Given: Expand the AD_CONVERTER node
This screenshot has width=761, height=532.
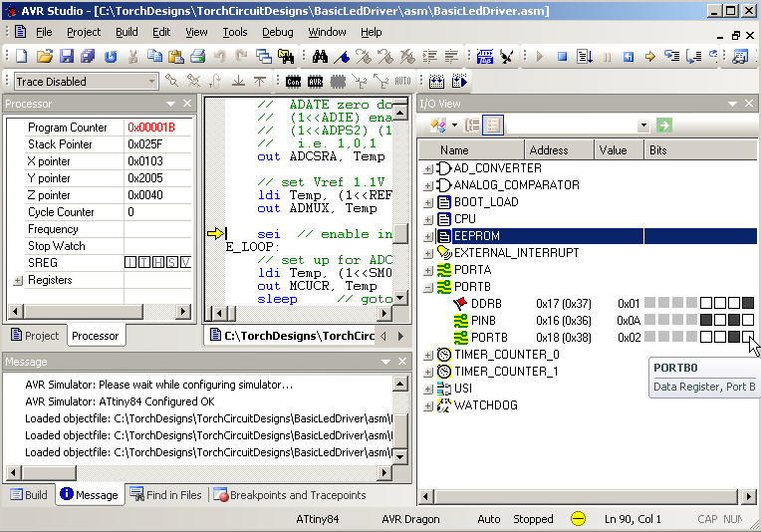Looking at the screenshot, I should [x=427, y=169].
